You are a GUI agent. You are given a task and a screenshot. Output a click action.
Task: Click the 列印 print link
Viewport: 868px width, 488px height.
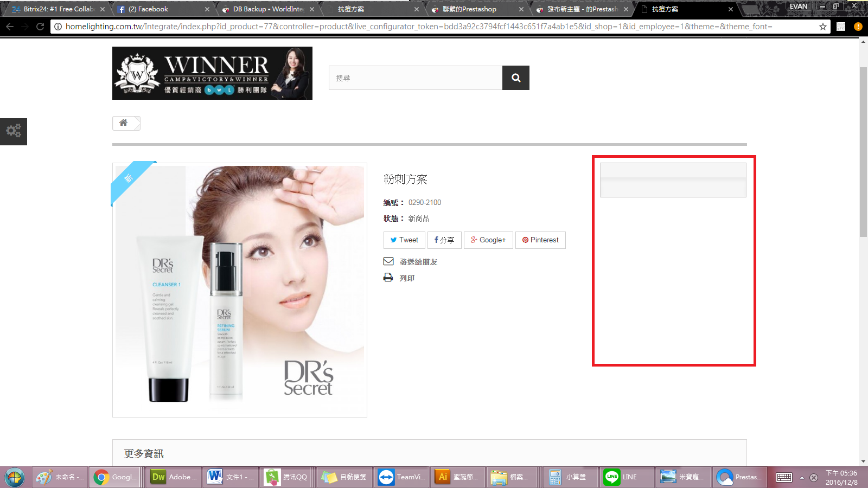[x=407, y=278]
